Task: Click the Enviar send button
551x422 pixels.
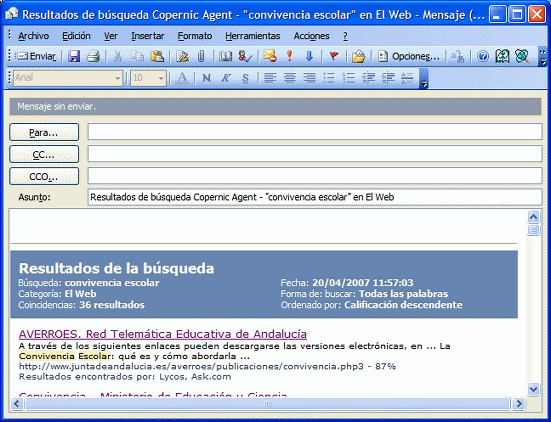Action: click(36, 56)
